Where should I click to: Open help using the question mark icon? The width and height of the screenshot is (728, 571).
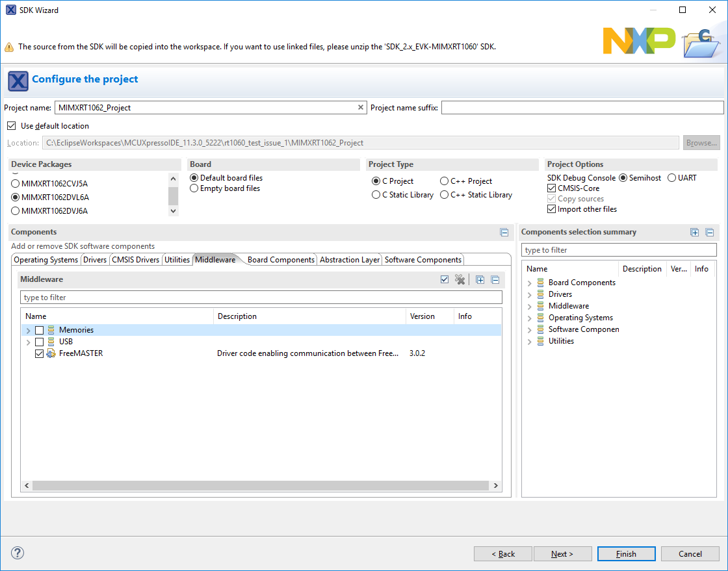(x=17, y=553)
